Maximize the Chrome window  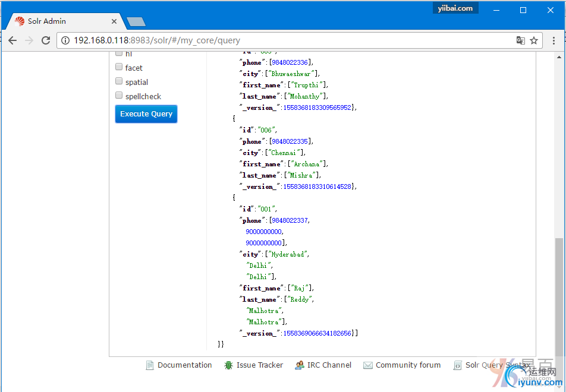tap(523, 10)
